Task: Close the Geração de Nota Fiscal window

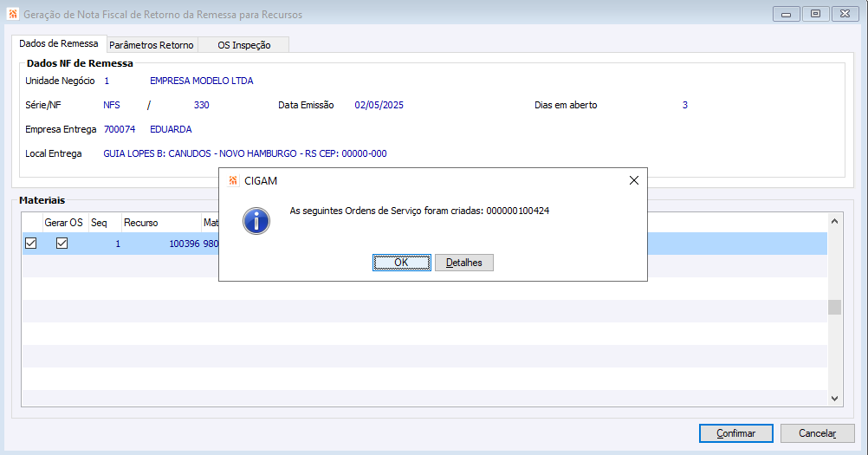Action: click(x=845, y=14)
